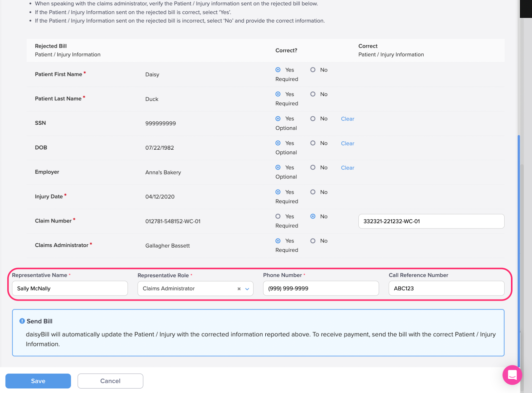Click the corrected claim number input field
The height and width of the screenshot is (393, 532).
pos(431,221)
